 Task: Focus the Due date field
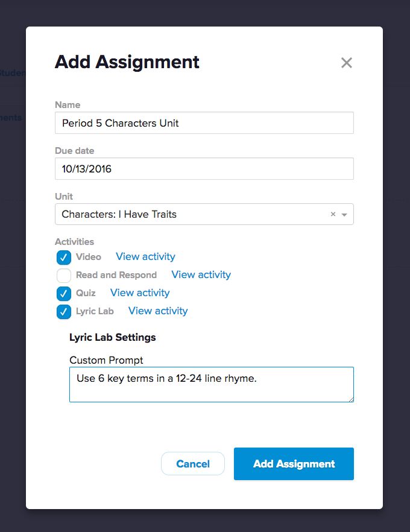click(x=204, y=169)
